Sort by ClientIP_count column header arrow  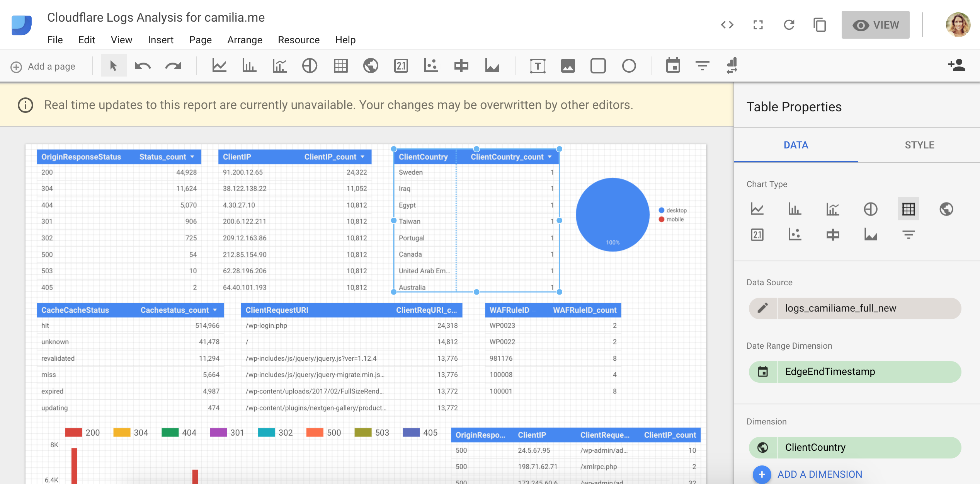coord(362,157)
